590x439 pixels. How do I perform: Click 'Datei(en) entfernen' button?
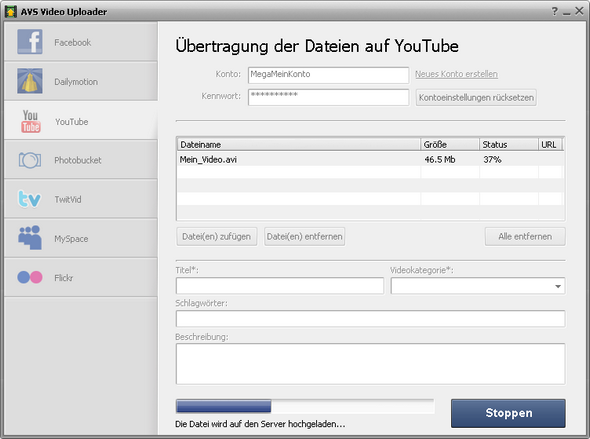[304, 237]
